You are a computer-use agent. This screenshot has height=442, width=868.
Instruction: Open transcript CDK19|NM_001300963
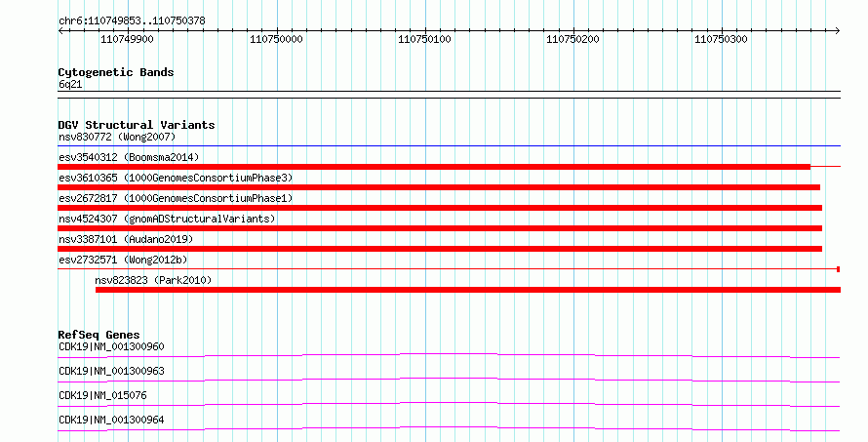[111, 371]
